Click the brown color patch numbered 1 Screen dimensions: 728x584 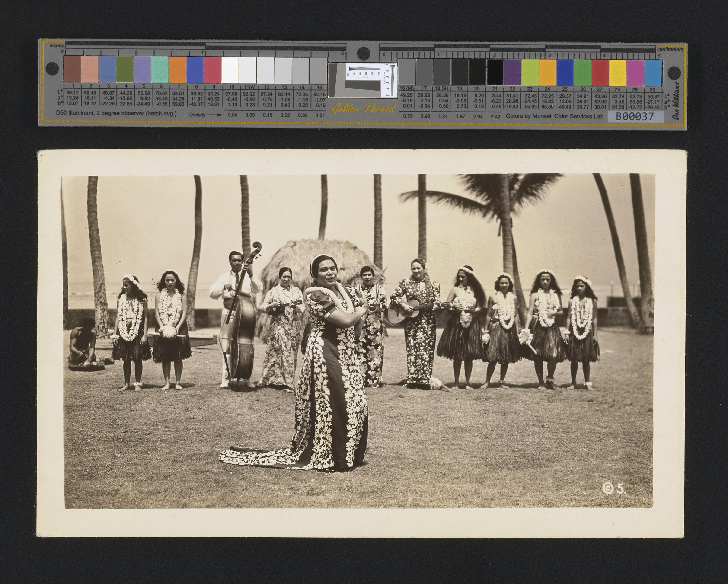coord(72,69)
